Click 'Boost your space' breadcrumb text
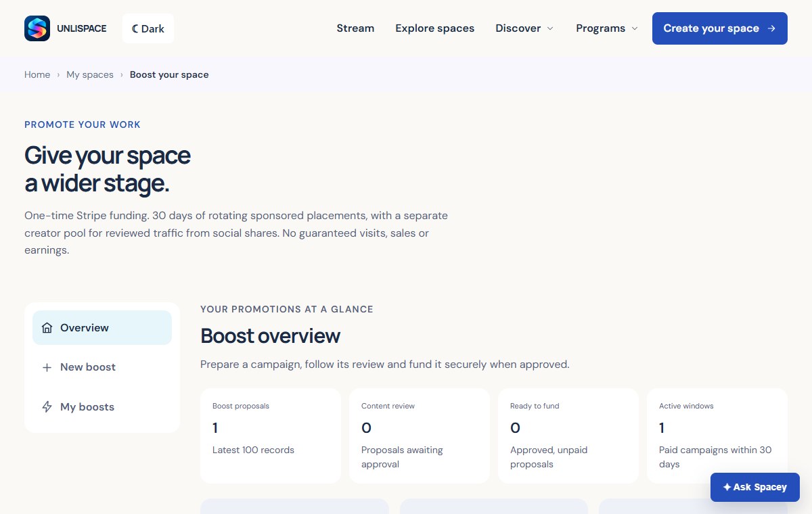 pyautogui.click(x=169, y=74)
